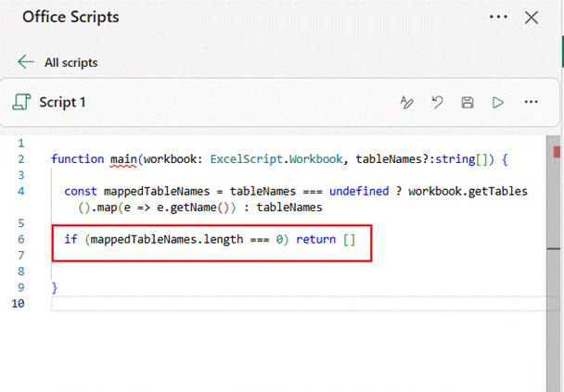Undo changes with the undo arrow icon
Image resolution: width=564 pixels, height=392 pixels.
(437, 102)
